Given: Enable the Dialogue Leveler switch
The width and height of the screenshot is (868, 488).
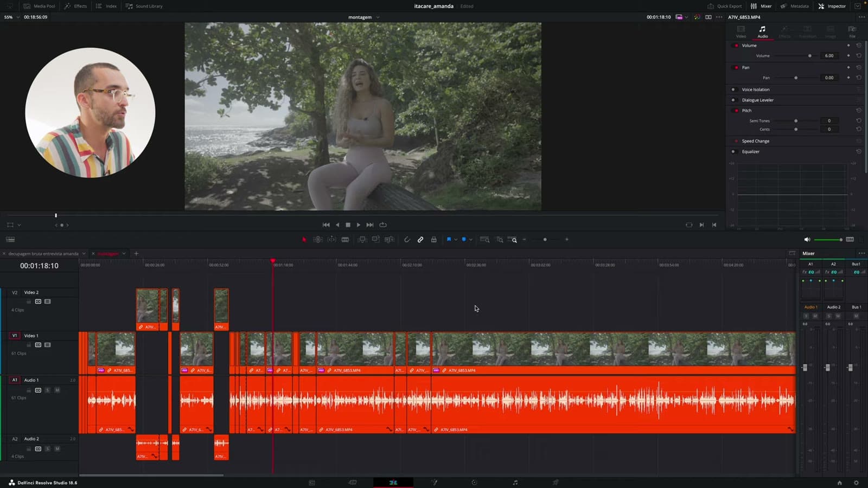Looking at the screenshot, I should pos(733,100).
